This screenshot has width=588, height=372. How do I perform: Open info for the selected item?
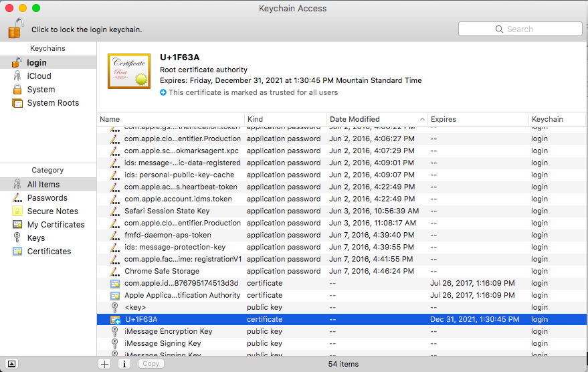click(124, 364)
